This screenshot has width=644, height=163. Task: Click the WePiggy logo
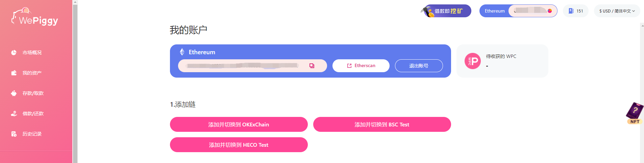coord(35,17)
